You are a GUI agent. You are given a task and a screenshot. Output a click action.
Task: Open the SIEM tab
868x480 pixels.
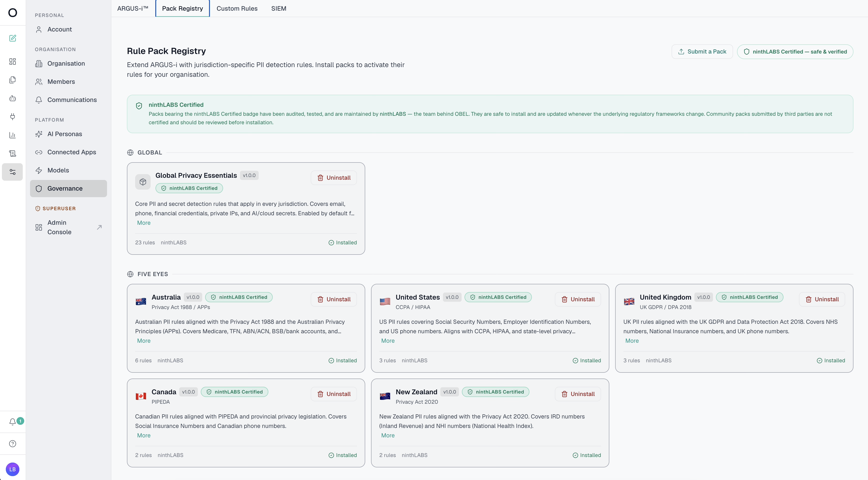pos(279,8)
